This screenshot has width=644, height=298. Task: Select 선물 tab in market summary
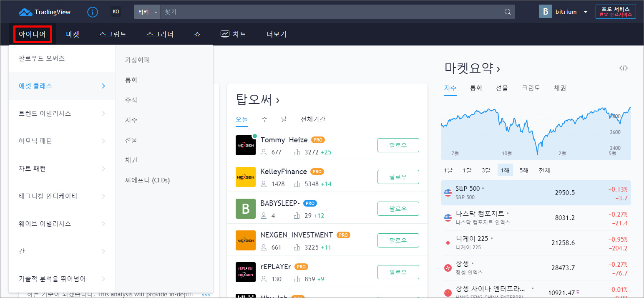click(502, 88)
